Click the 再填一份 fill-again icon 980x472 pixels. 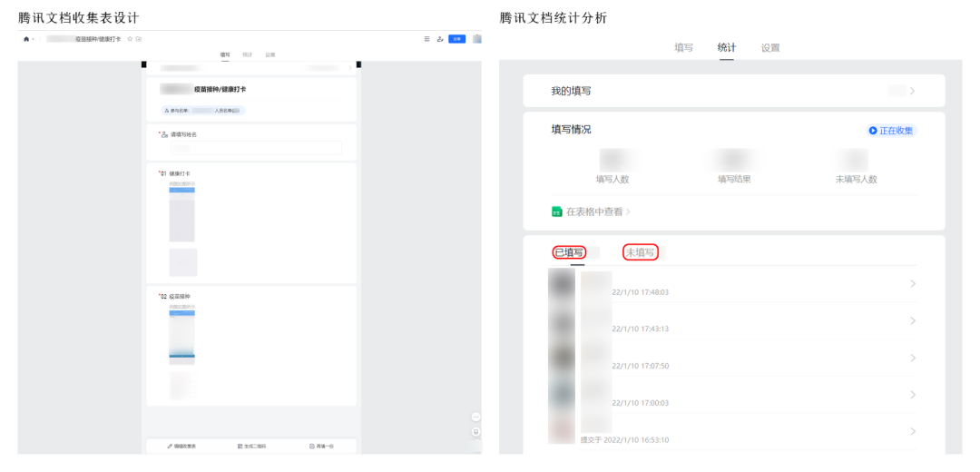click(x=312, y=447)
